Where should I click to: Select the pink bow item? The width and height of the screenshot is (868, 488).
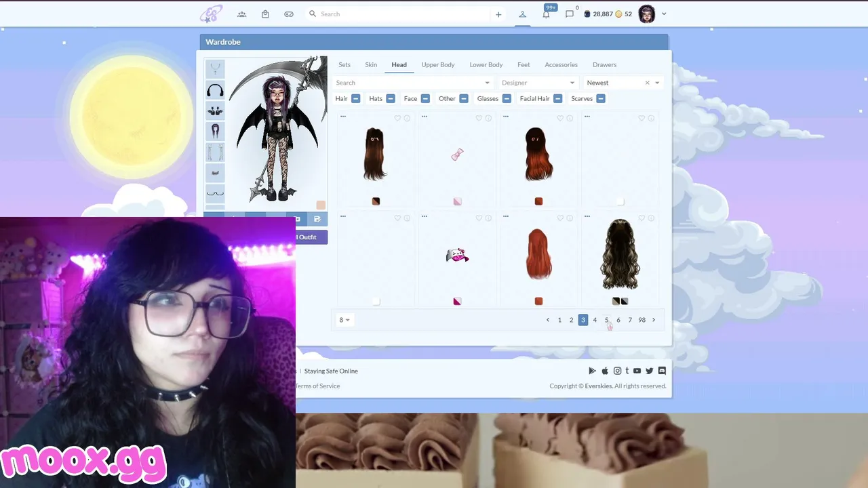pyautogui.click(x=457, y=155)
